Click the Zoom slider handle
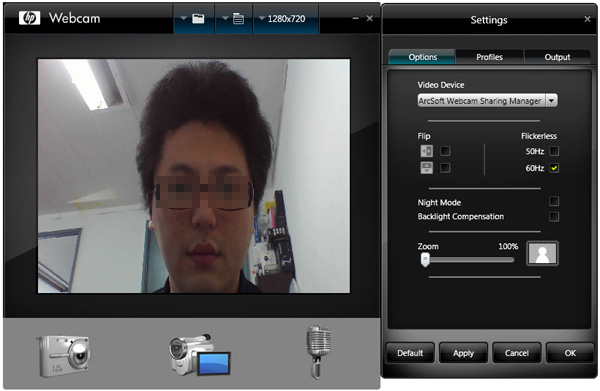This screenshot has height=391, width=600. tap(425, 260)
